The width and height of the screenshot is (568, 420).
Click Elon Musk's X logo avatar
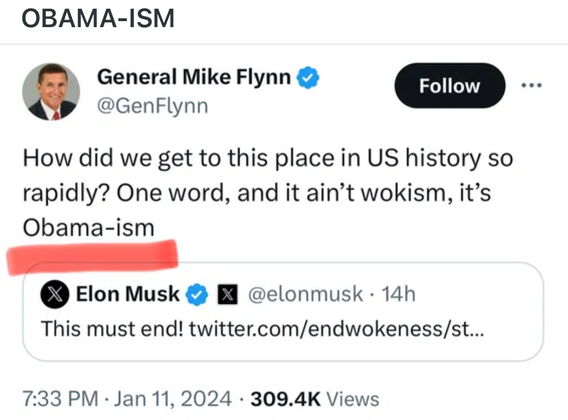coord(55,294)
